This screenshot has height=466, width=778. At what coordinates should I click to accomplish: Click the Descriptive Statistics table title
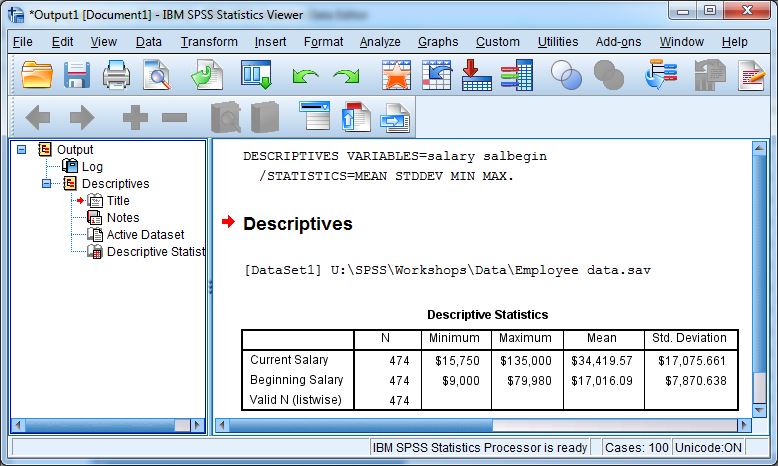click(487, 314)
